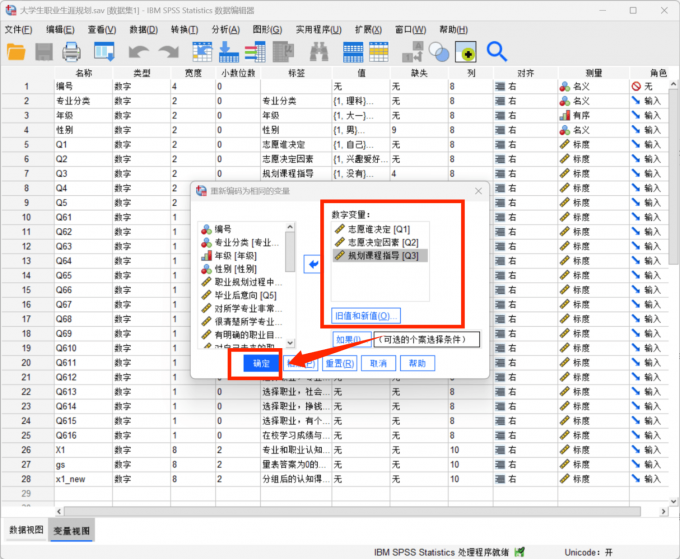
Task: Click the Go to case icon
Action: [x=202, y=52]
